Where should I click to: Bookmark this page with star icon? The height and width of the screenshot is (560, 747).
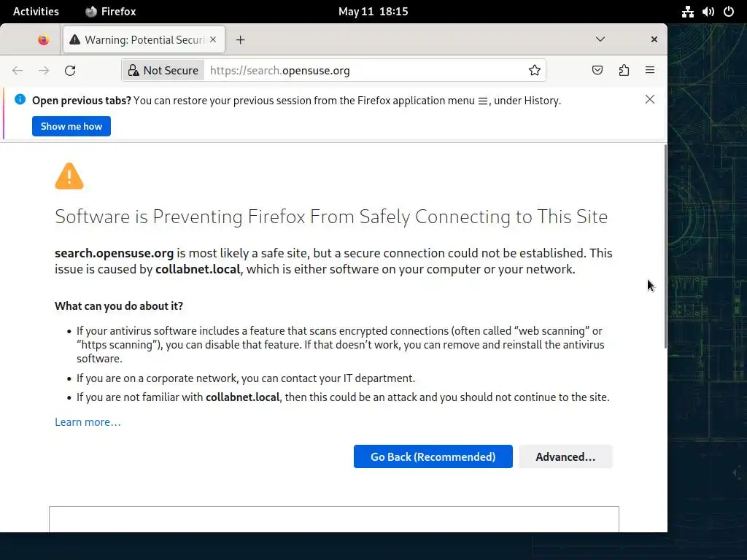click(535, 71)
